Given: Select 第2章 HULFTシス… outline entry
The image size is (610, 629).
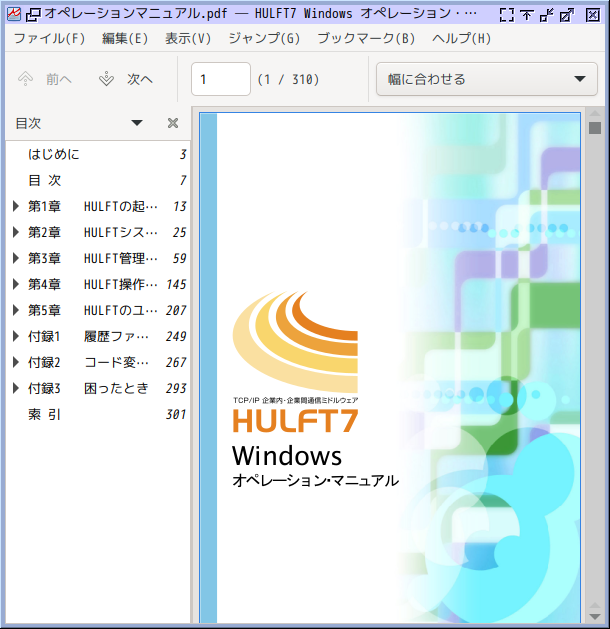Looking at the screenshot, I should click(x=98, y=232).
